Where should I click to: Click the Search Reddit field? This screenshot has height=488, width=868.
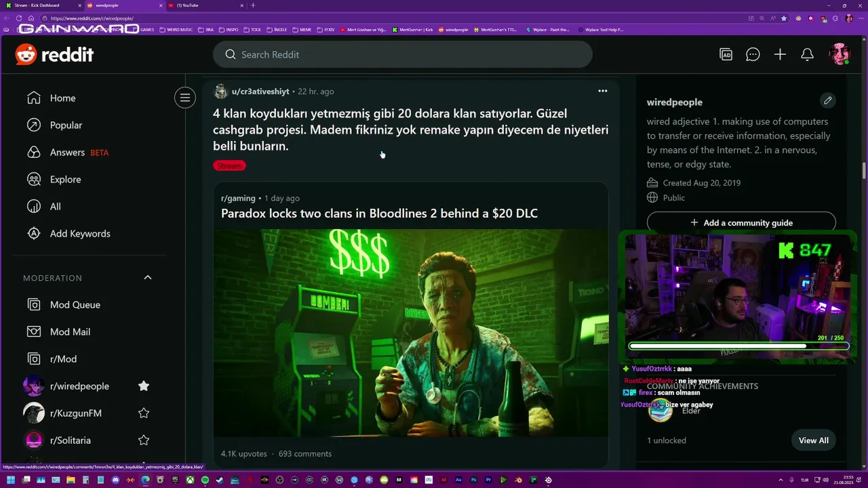pos(402,54)
